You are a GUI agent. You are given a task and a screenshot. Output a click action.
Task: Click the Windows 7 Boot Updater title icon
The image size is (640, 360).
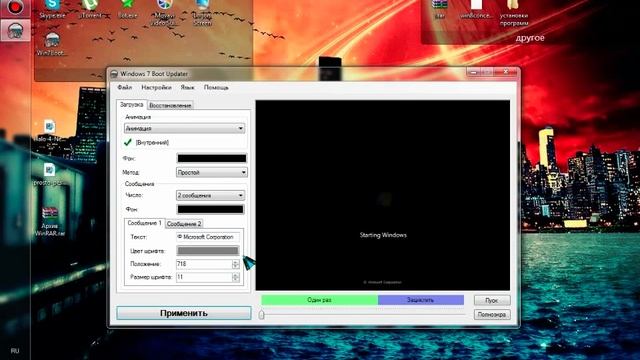pos(114,74)
